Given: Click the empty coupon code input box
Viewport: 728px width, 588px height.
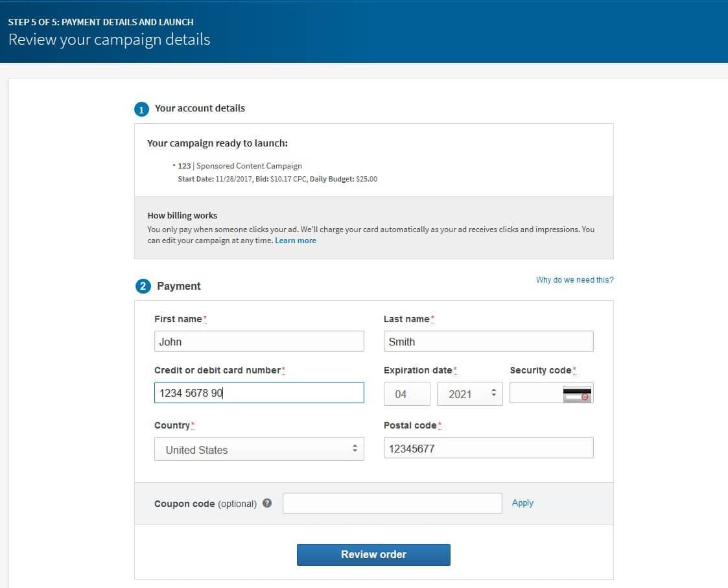Looking at the screenshot, I should pos(392,502).
